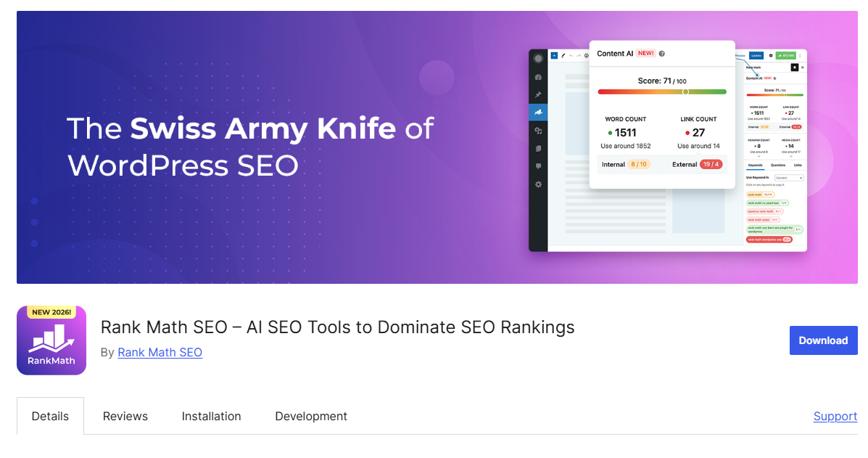Click the orange rank math keyword pill
The height and width of the screenshot is (458, 868).
coord(761,195)
